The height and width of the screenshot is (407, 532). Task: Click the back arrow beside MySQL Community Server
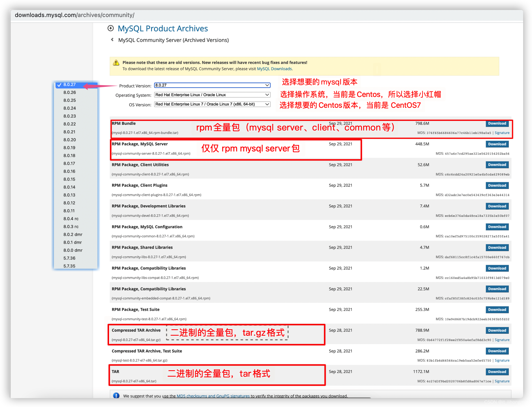[112, 40]
